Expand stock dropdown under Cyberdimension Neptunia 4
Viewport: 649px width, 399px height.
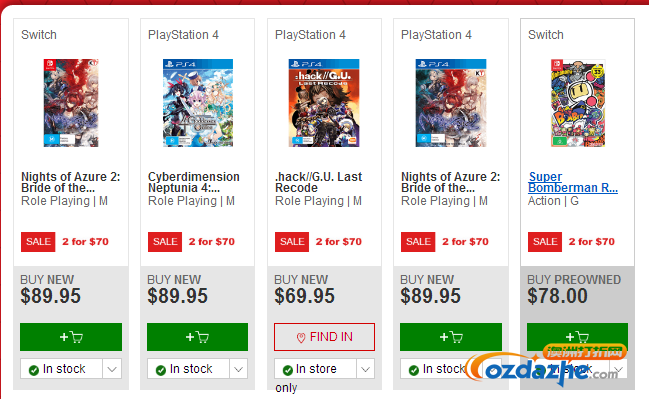click(238, 369)
